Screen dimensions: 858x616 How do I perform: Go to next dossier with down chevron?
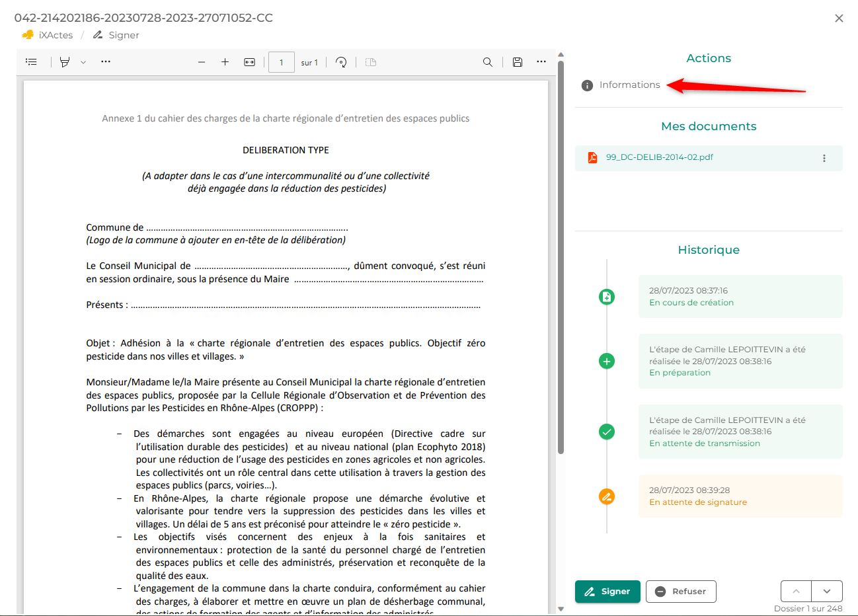827,591
